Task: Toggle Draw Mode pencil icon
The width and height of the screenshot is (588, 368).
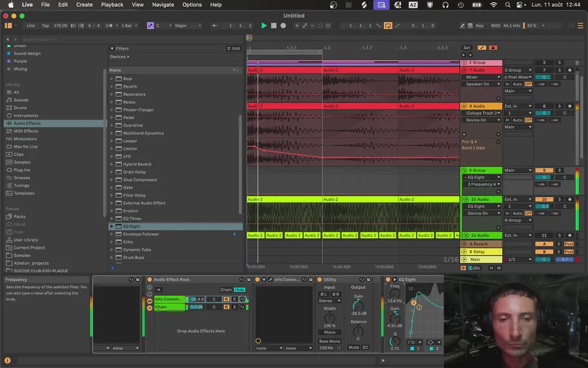Action: pyautogui.click(x=462, y=26)
